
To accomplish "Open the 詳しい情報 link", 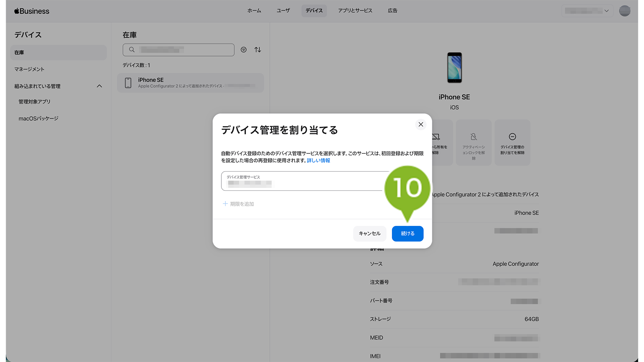I will pos(318,160).
